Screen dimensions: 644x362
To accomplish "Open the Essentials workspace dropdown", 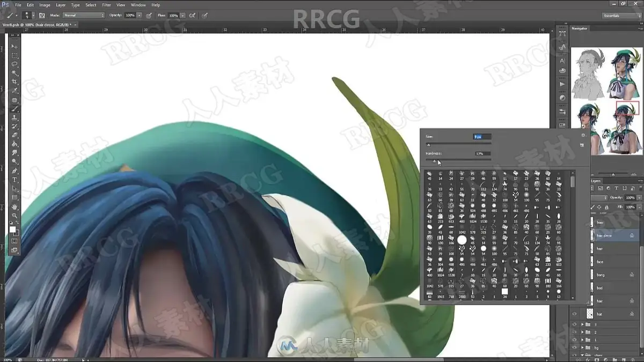I will pos(621,16).
